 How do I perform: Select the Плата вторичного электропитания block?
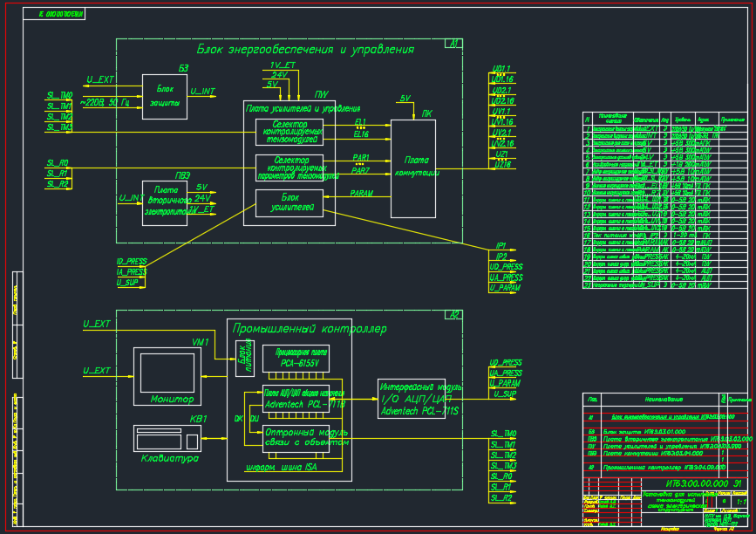tap(165, 203)
